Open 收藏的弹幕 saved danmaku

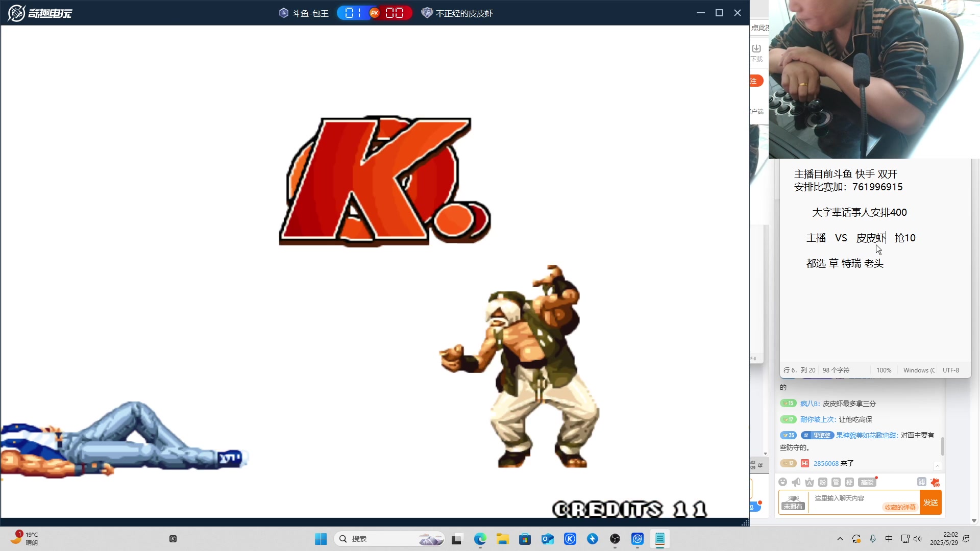pyautogui.click(x=900, y=507)
